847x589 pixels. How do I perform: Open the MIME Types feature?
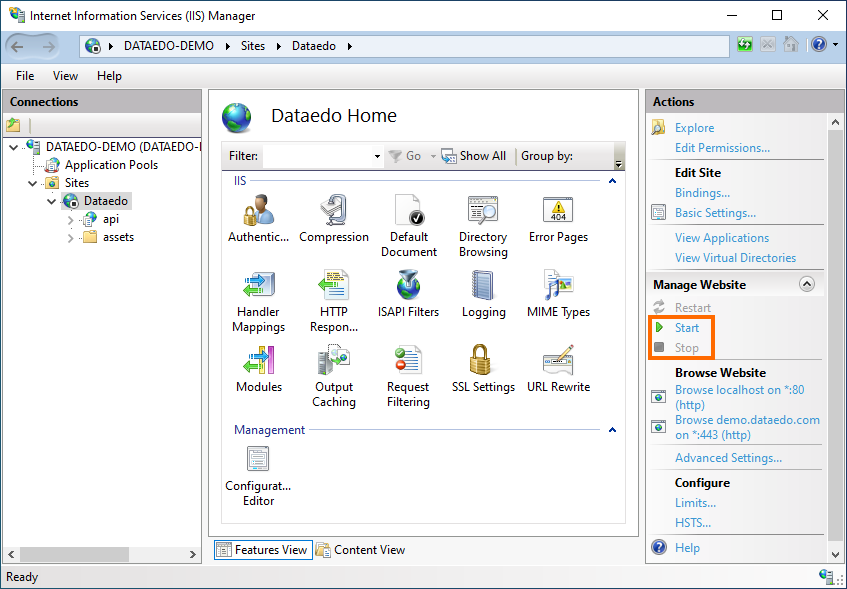coord(558,286)
